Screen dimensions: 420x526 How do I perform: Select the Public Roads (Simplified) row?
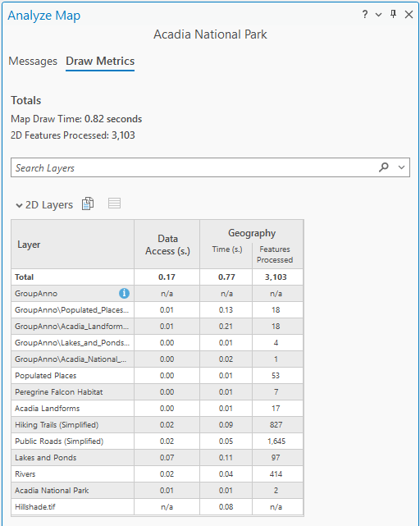point(157,441)
